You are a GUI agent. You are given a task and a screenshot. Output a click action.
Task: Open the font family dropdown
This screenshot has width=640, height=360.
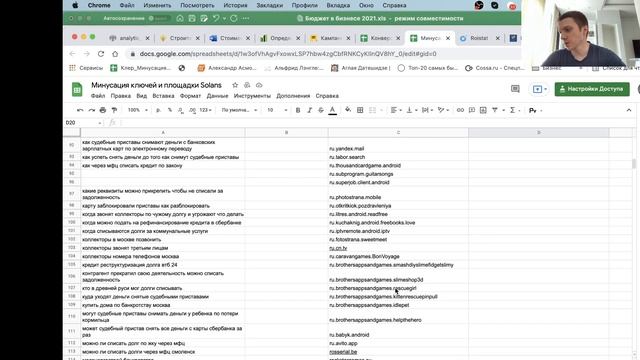[x=239, y=110]
